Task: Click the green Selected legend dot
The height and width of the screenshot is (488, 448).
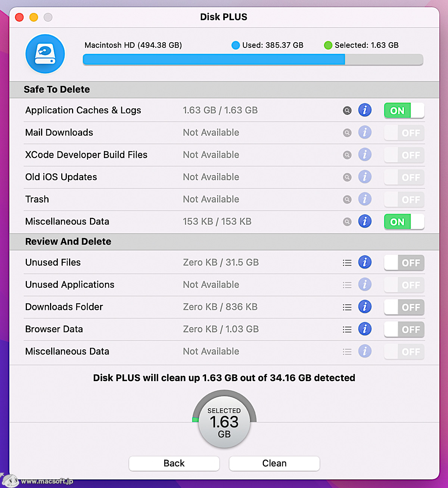Action: (328, 45)
